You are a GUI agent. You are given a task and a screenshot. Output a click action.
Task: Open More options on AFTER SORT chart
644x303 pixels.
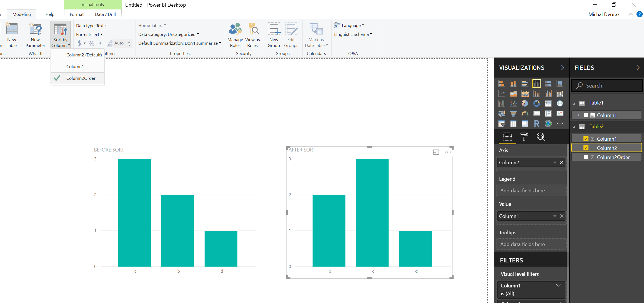click(448, 152)
